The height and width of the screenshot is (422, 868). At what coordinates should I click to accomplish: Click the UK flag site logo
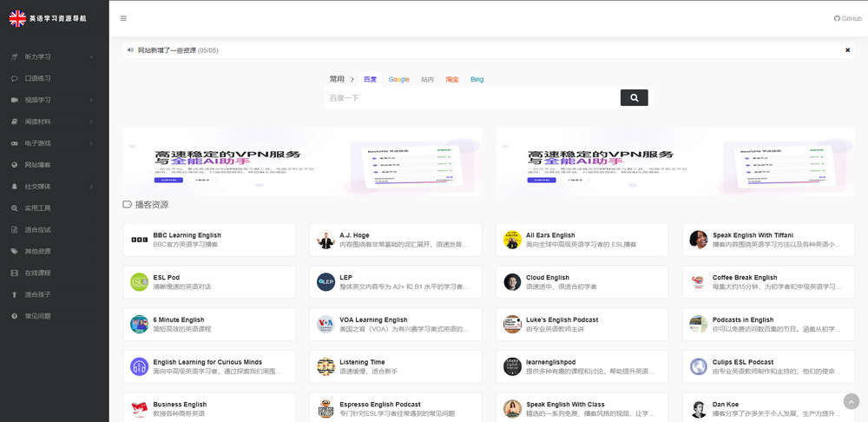click(17, 18)
